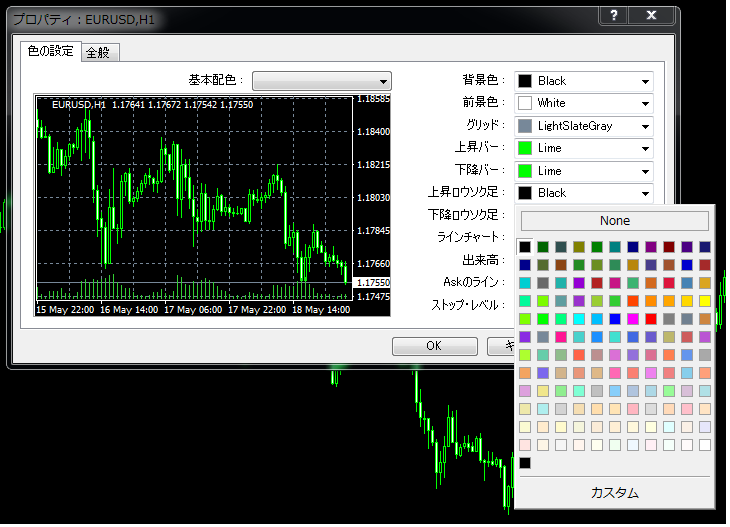The height and width of the screenshot is (527, 730).
Task: Select the crimson swatch
Action: (x=669, y=283)
